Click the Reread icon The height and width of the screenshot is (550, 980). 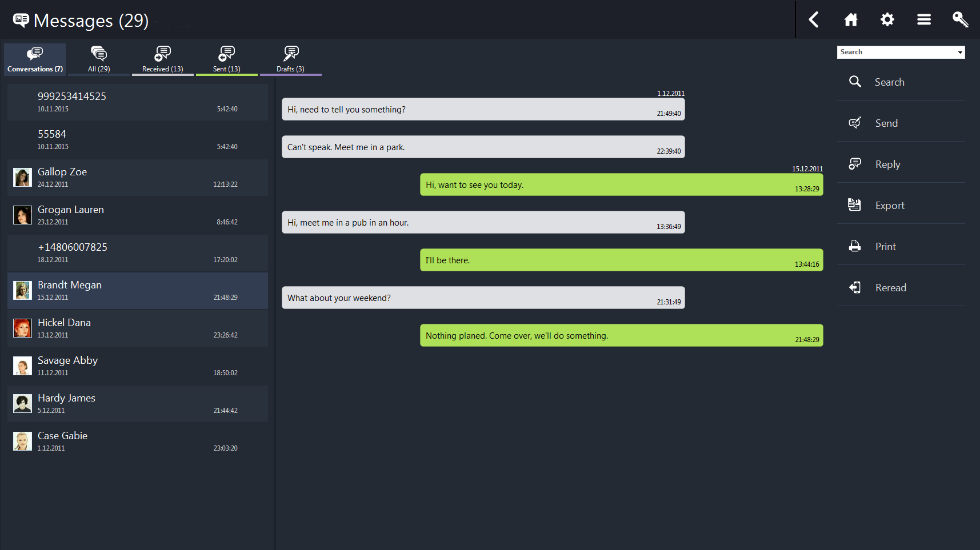[855, 287]
